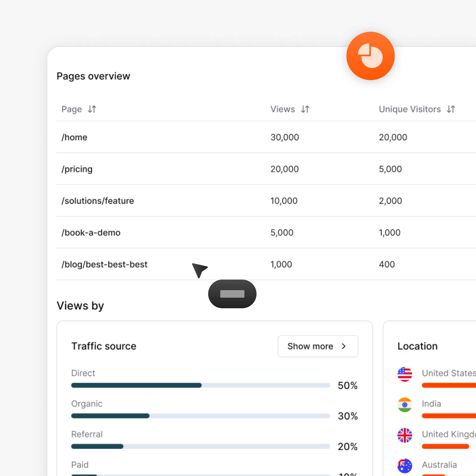Click the United Kingdom flag icon

[405, 435]
